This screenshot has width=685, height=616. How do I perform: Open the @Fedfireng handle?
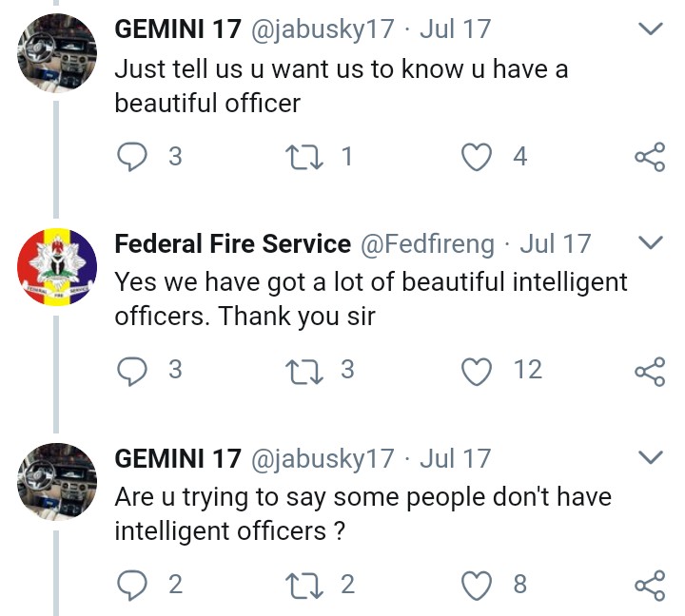click(426, 244)
